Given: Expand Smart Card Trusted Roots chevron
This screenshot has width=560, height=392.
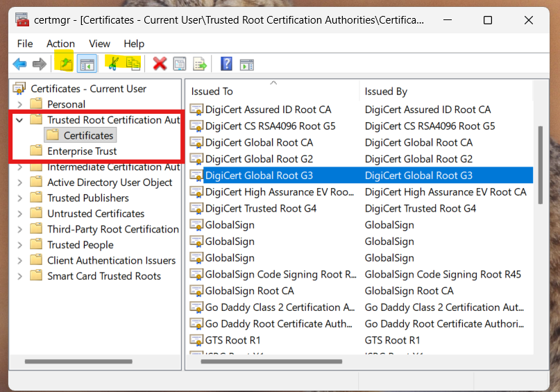Looking at the screenshot, I should (19, 276).
